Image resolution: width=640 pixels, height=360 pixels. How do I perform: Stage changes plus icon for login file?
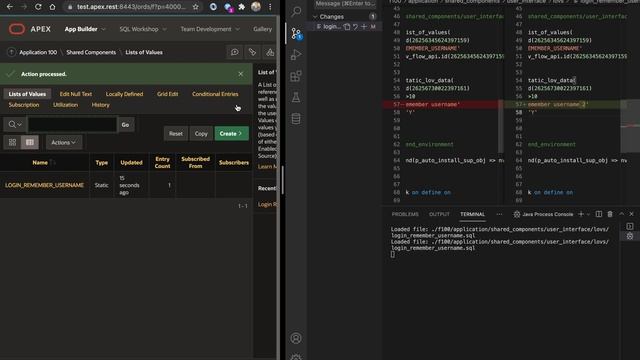(364, 27)
